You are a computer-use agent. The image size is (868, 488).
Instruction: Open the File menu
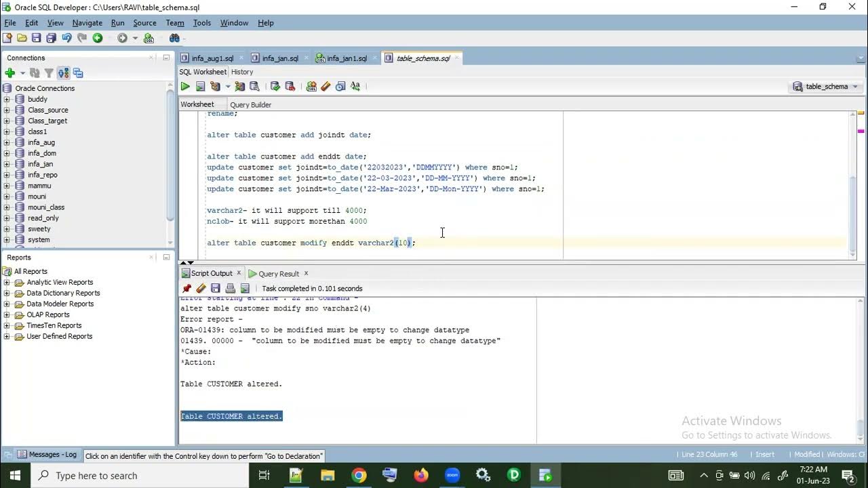10,23
